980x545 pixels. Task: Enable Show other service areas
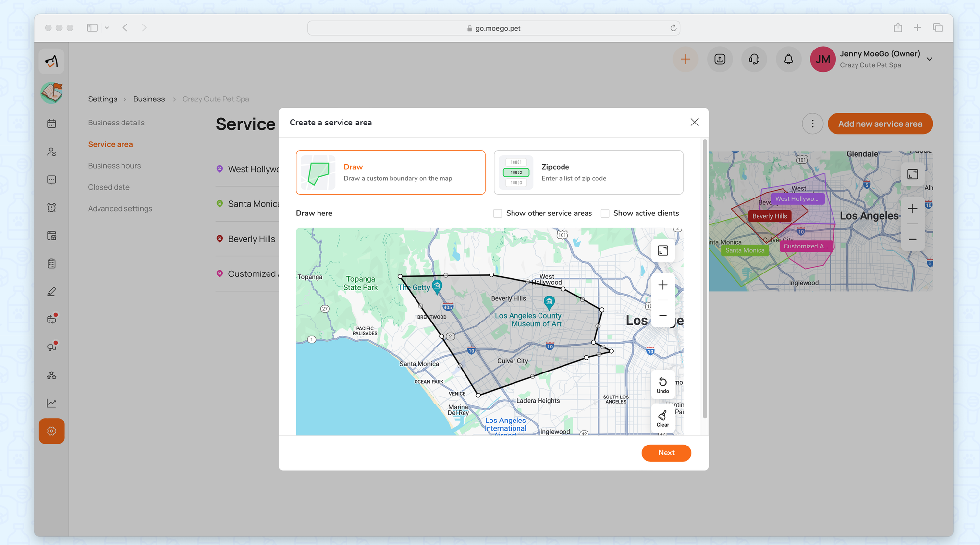point(498,213)
